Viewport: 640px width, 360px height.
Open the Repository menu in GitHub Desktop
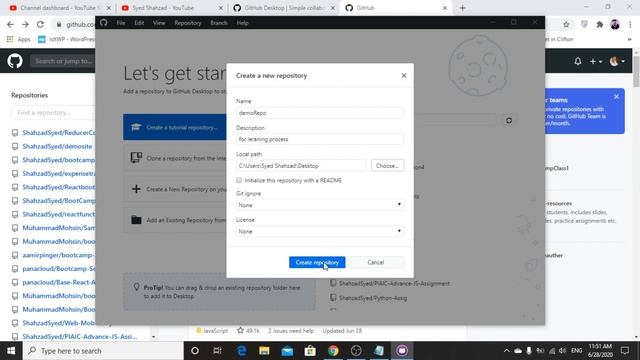[x=188, y=23]
